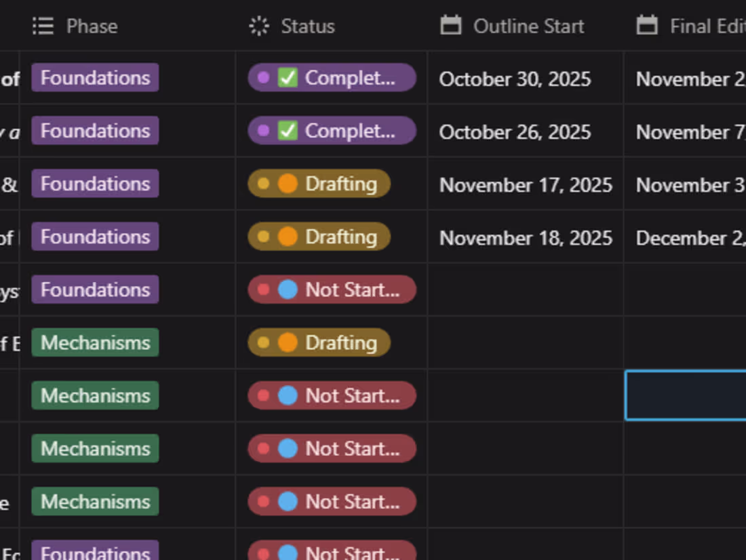Click the spinner icon beside Status header
Viewport: 746px width, 560px height.
(x=259, y=26)
